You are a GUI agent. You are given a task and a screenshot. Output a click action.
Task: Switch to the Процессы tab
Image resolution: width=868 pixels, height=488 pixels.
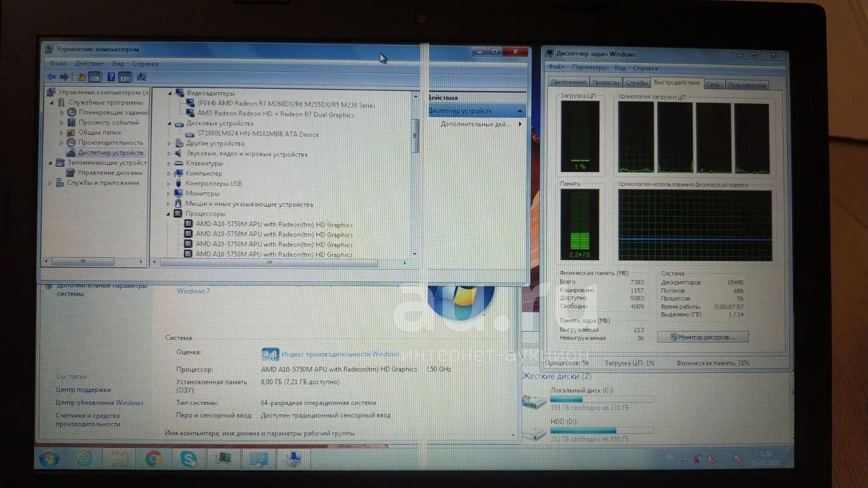click(605, 82)
